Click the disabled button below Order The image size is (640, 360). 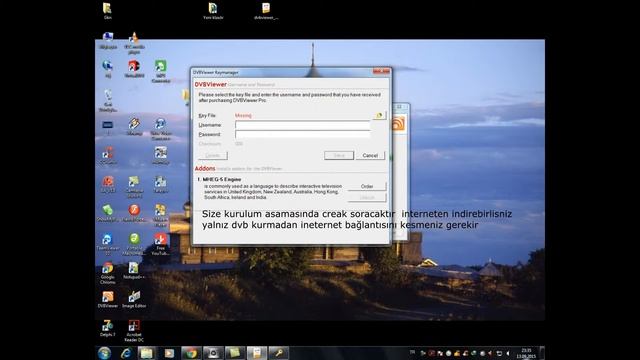point(367,198)
